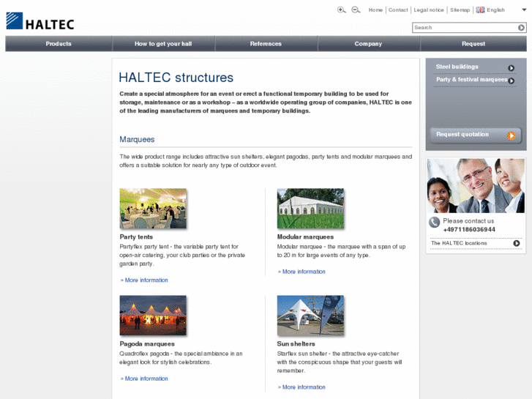Open the Contact link
The height and width of the screenshot is (399, 532).
[398, 10]
